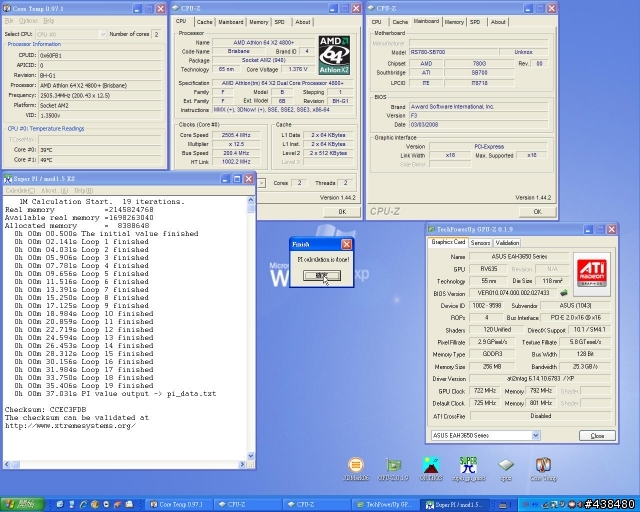640x512 pixels.
Task: Switch to TechPowerUp GPU-Z taskbar button
Action: click(386, 504)
